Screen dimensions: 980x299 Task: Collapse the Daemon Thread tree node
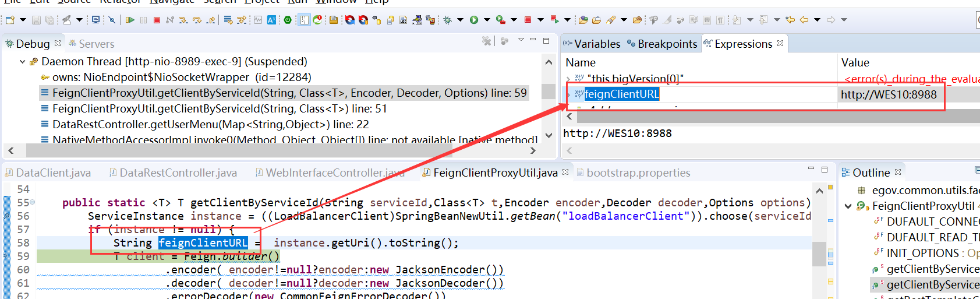[22, 62]
